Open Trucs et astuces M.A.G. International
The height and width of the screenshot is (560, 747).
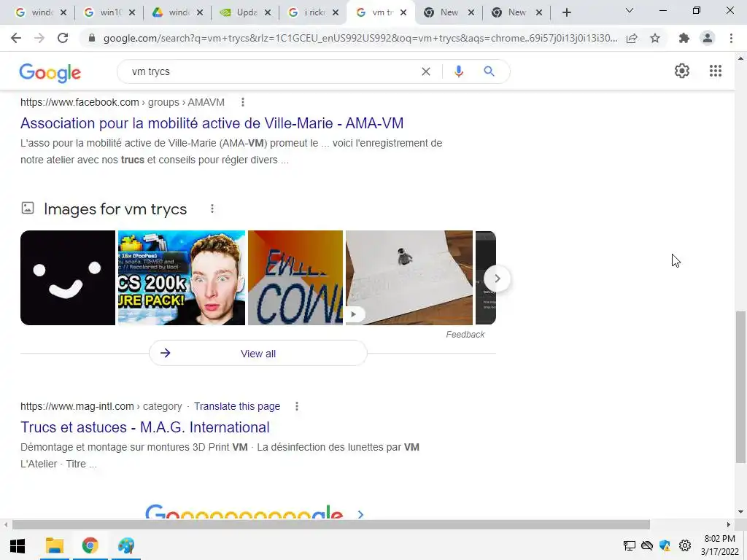click(145, 427)
